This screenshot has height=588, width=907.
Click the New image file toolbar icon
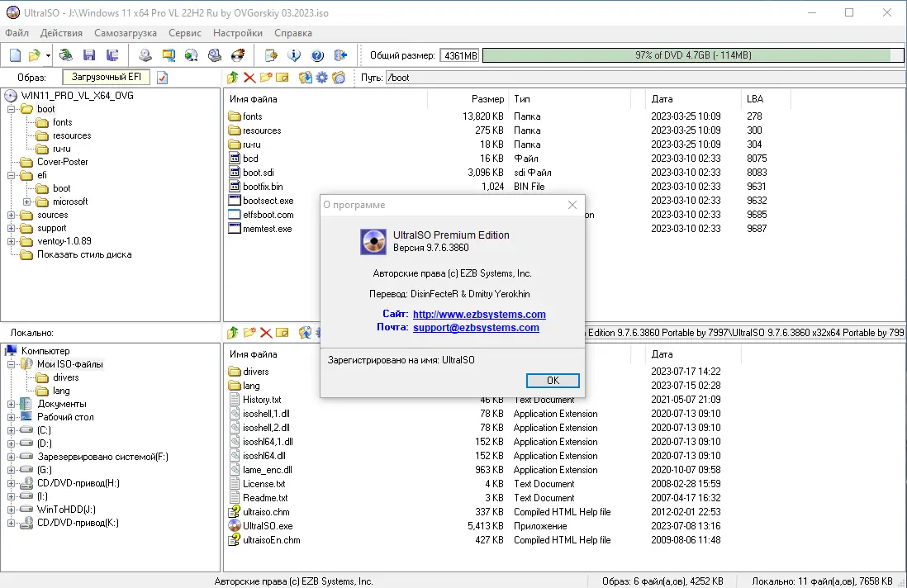[x=16, y=55]
